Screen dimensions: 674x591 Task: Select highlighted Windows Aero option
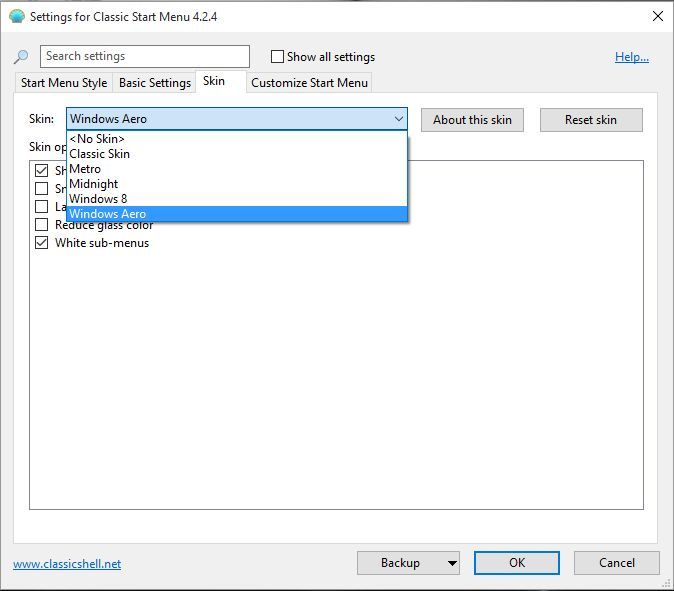point(237,214)
